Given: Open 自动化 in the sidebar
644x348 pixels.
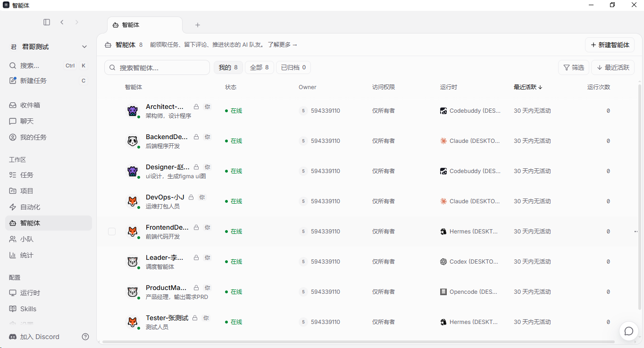Looking at the screenshot, I should coord(49,207).
